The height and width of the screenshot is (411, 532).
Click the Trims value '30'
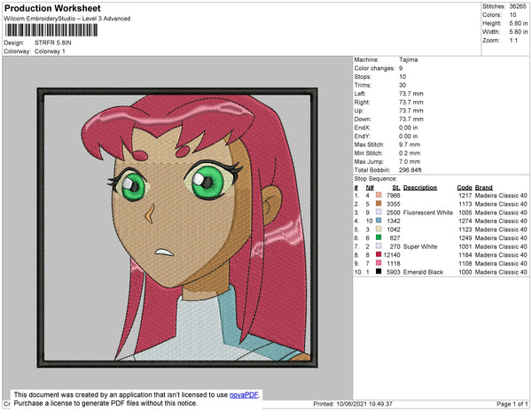(x=403, y=85)
